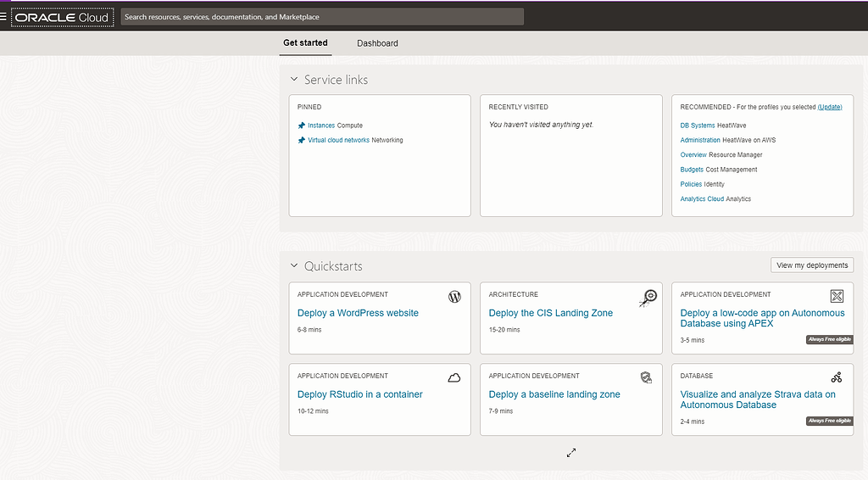Open Visualize and analyze Strava data quickstart
Image resolution: width=868 pixels, height=480 pixels.
coord(758,399)
